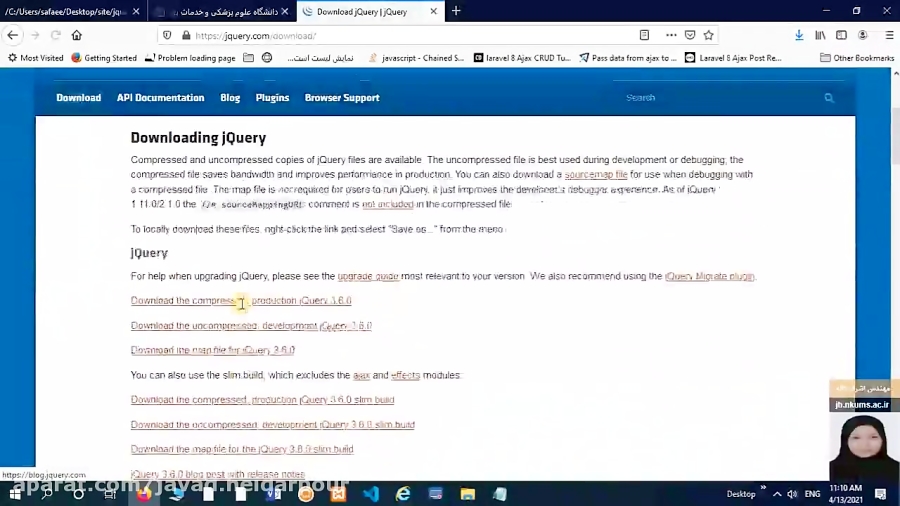Open the volume speaker icon in tray
The width and height of the screenshot is (900, 506).
[x=792, y=494]
